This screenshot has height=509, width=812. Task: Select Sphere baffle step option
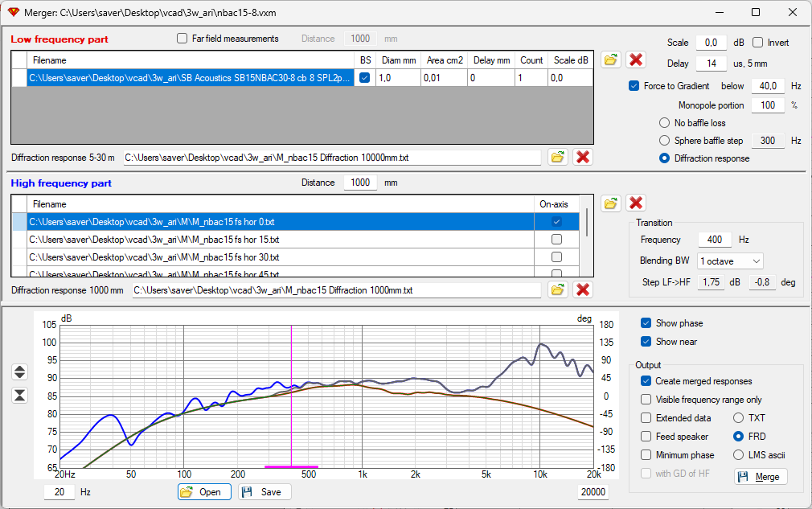point(664,141)
